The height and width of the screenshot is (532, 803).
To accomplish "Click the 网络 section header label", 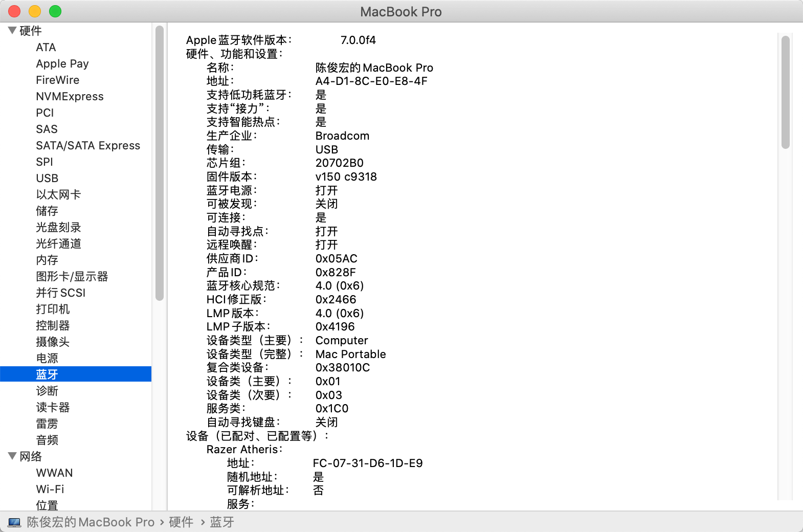I will 31,457.
